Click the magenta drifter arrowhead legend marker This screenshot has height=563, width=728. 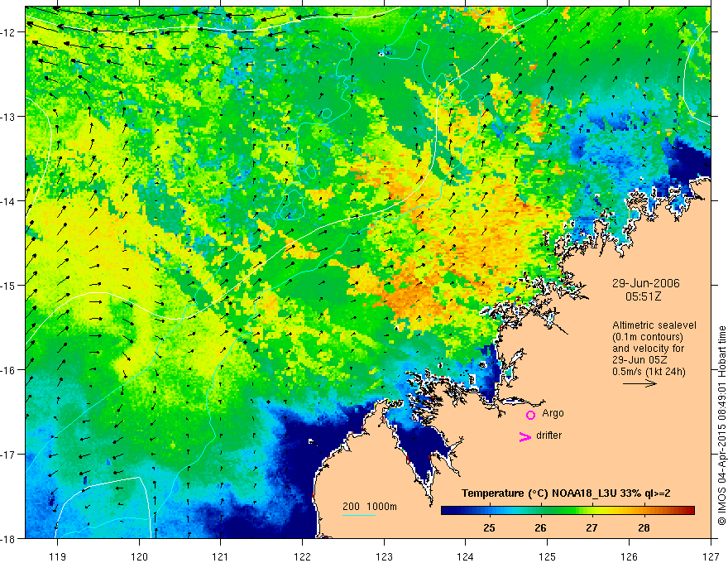point(524,436)
